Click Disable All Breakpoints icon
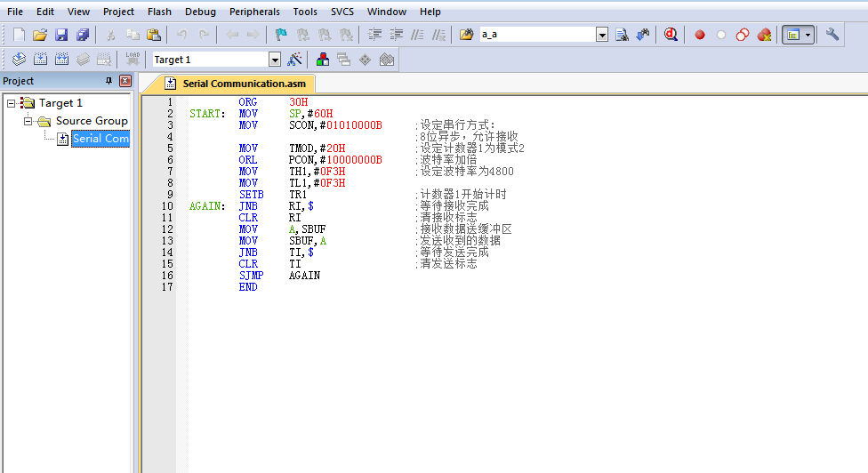 743,35
